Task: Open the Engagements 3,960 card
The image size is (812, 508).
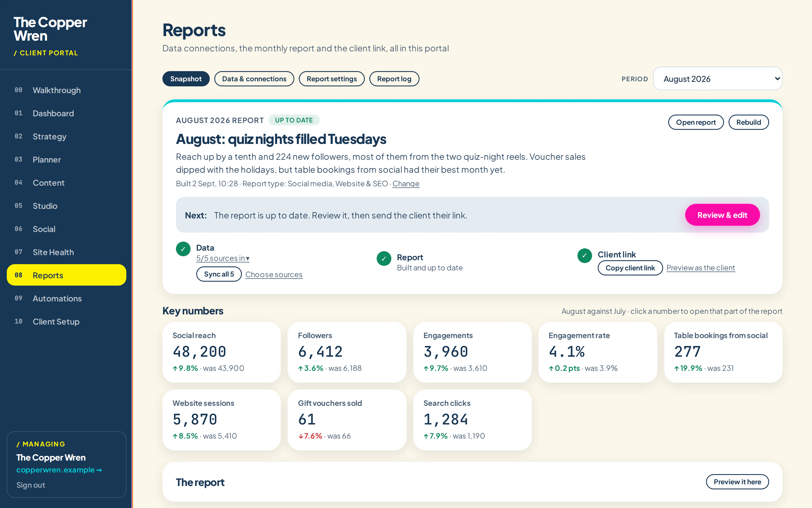Action: pos(473,352)
